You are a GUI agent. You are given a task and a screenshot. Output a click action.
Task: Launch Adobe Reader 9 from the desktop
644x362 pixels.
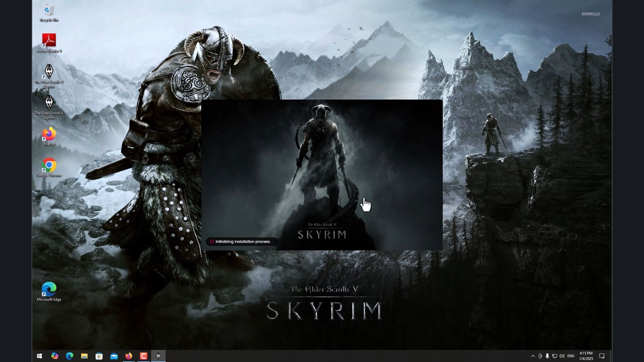coord(49,43)
